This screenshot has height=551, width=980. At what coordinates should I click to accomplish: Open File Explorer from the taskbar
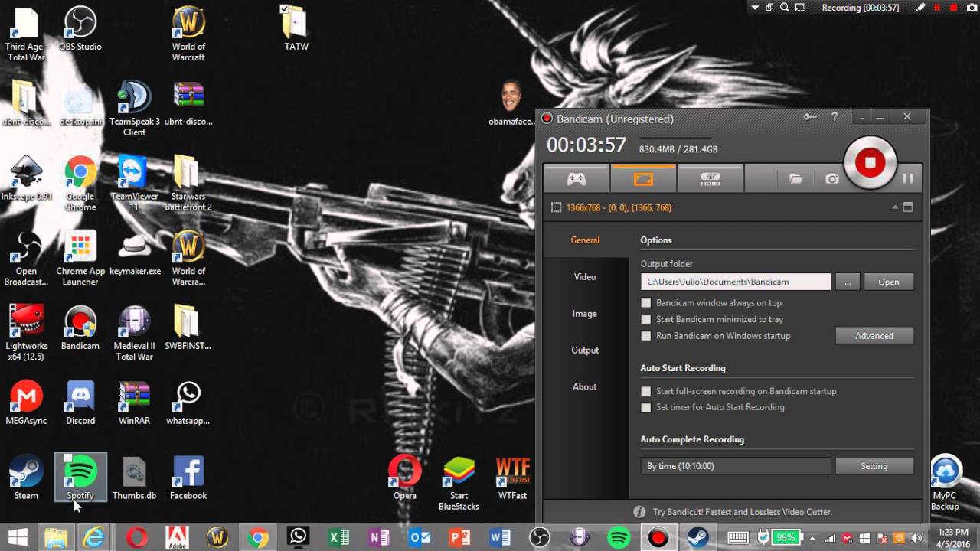click(56, 537)
